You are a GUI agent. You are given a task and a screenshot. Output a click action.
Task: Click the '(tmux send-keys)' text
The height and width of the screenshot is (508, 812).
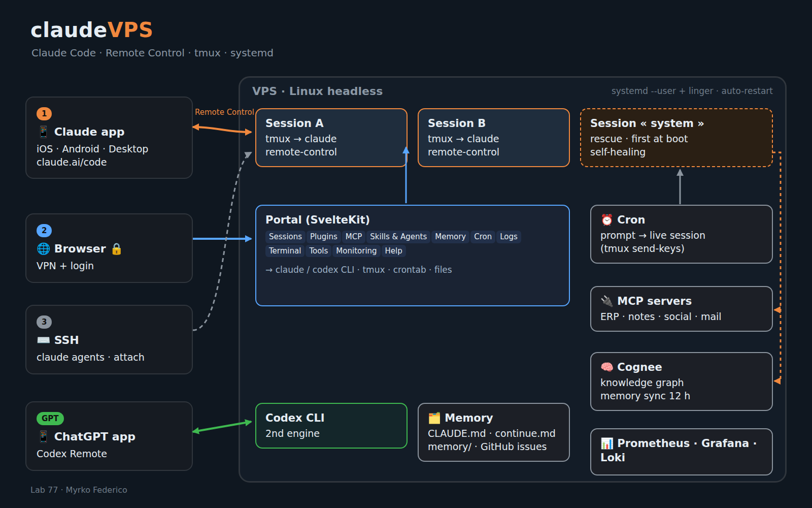642,249
